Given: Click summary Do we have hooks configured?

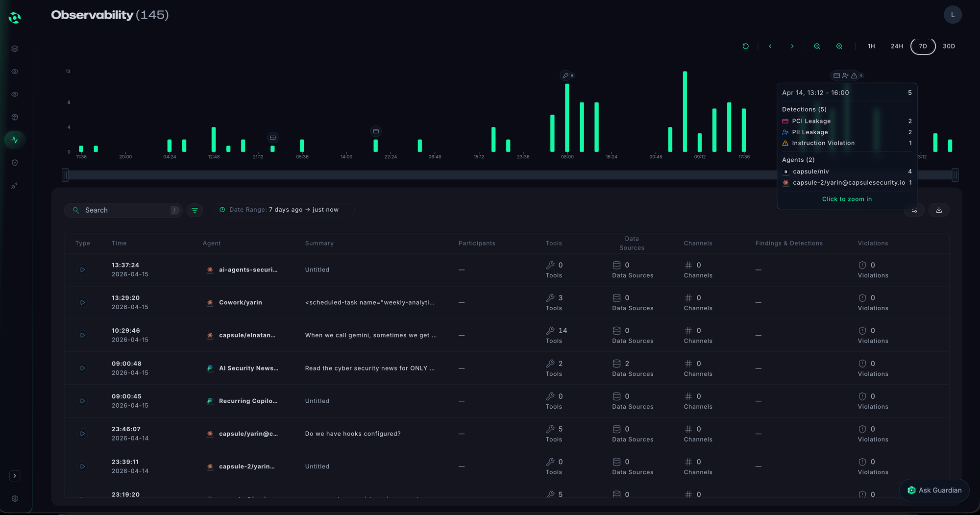Looking at the screenshot, I should coord(353,434).
